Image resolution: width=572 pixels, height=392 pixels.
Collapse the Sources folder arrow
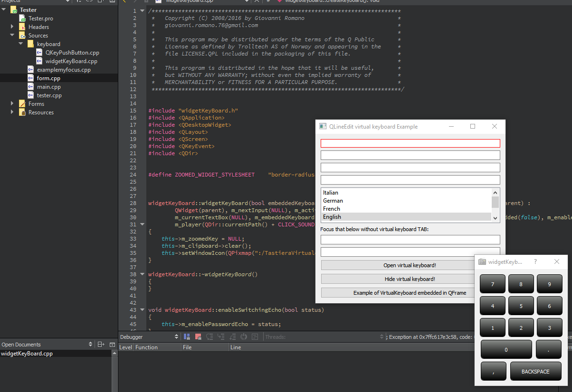[x=12, y=35]
